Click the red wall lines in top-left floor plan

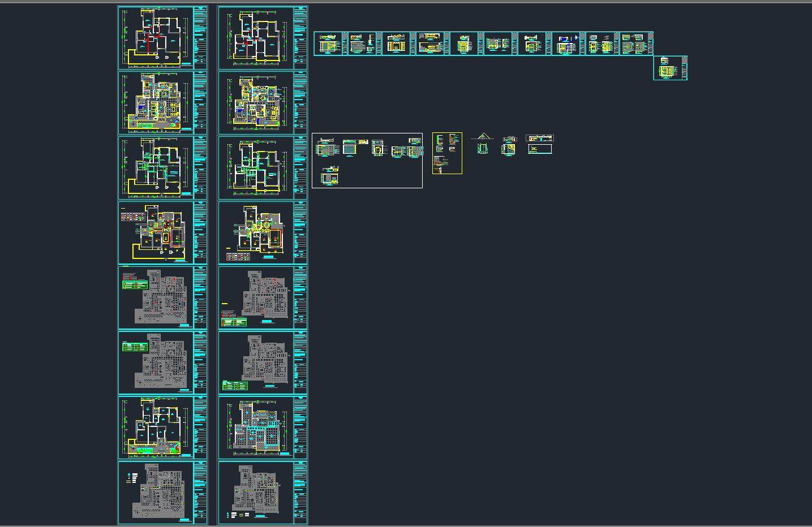148,42
